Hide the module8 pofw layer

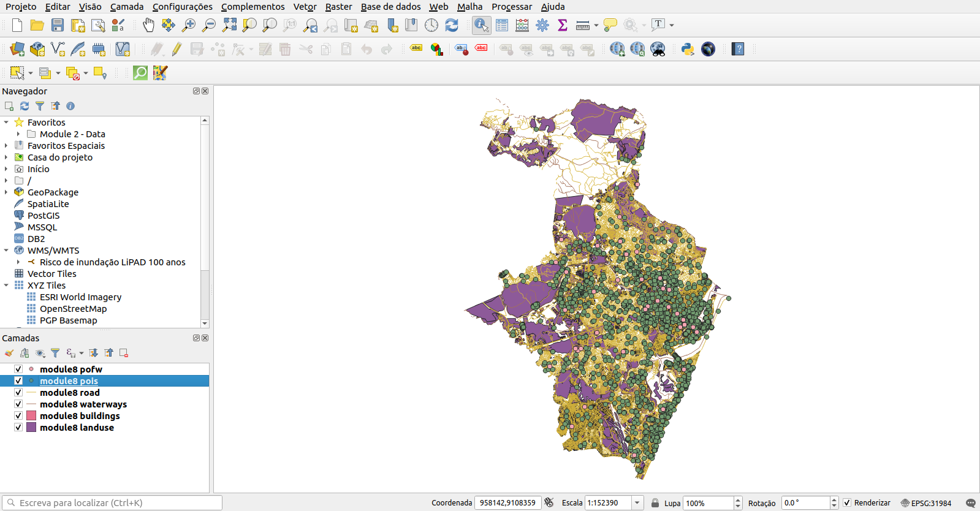pyautogui.click(x=18, y=369)
